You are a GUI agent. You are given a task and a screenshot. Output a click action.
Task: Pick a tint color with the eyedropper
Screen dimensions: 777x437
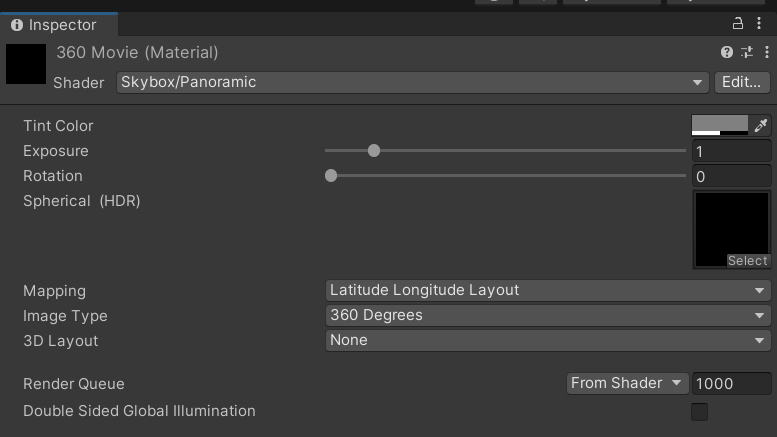tap(761, 126)
